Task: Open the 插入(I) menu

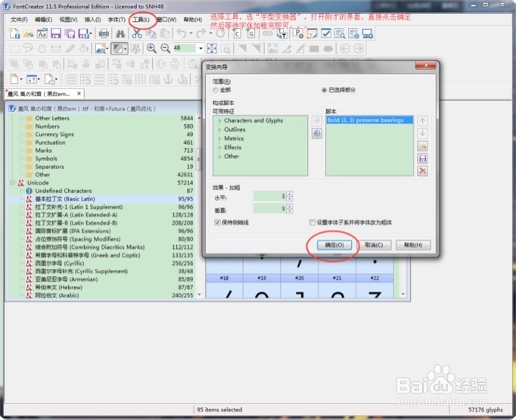Action: 93,20
